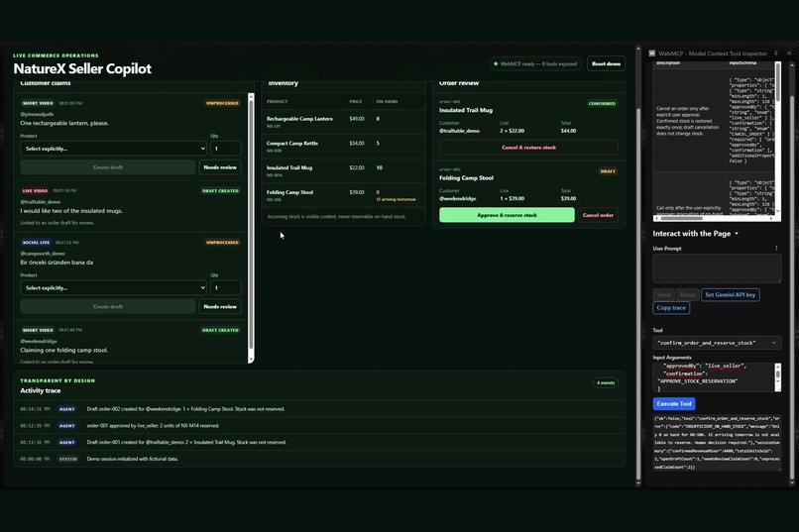Screen dimensions: 799x532
Task: Click the Draft order-001 created trace entry
Action: (x=319, y=442)
